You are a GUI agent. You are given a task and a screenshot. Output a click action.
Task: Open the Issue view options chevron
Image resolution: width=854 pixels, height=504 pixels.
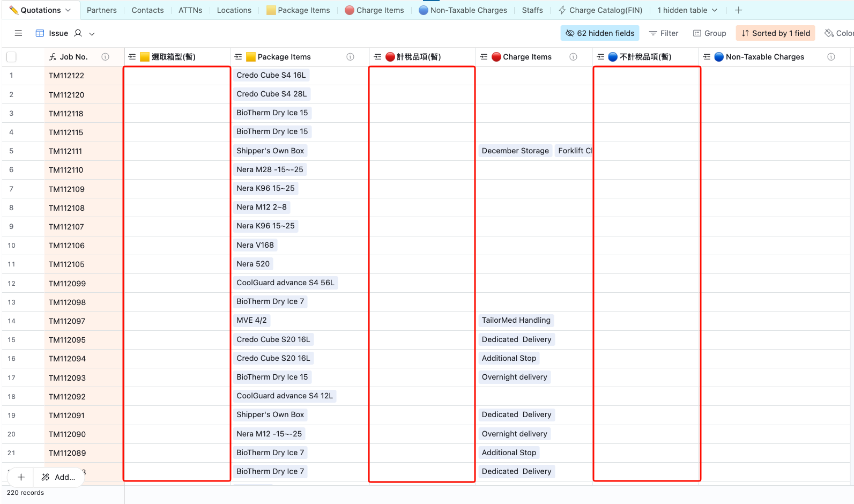92,34
